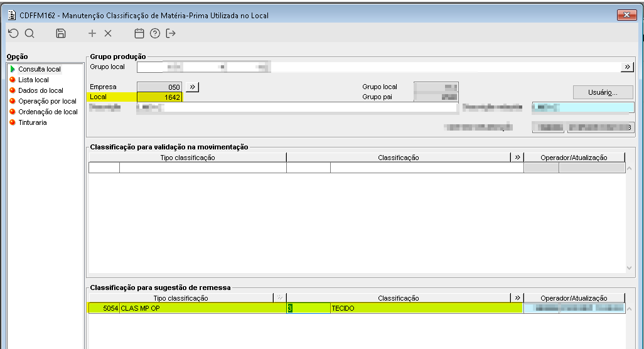644x349 pixels.
Task: Select the 5054 cell in remessa grid
Action: 104,308
